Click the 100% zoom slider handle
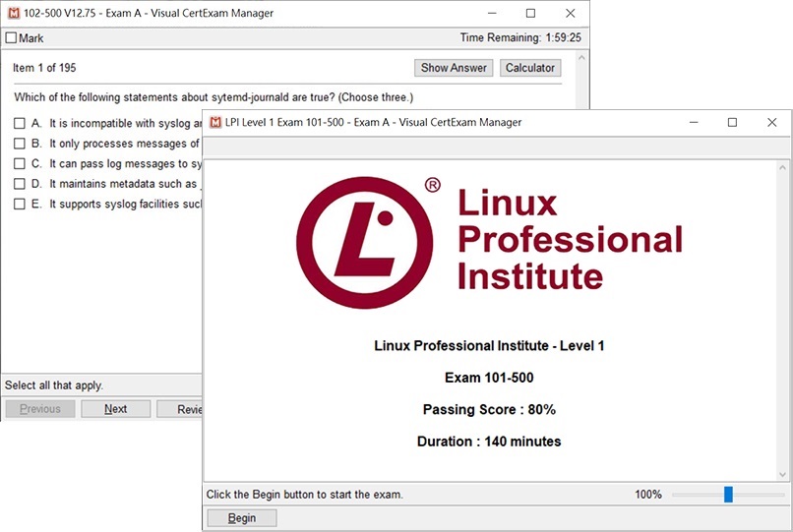The height and width of the screenshot is (532, 793). pos(728,495)
